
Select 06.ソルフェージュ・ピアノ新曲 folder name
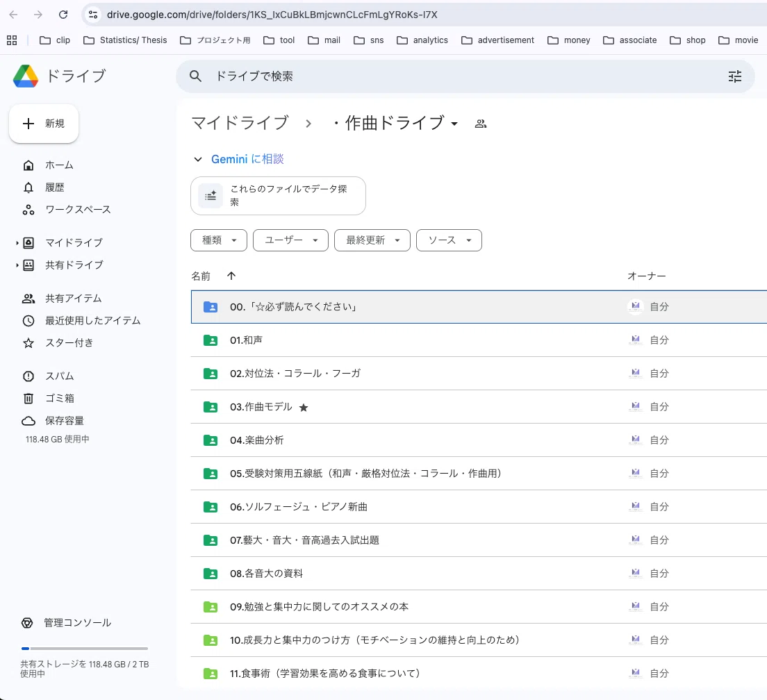pos(298,507)
